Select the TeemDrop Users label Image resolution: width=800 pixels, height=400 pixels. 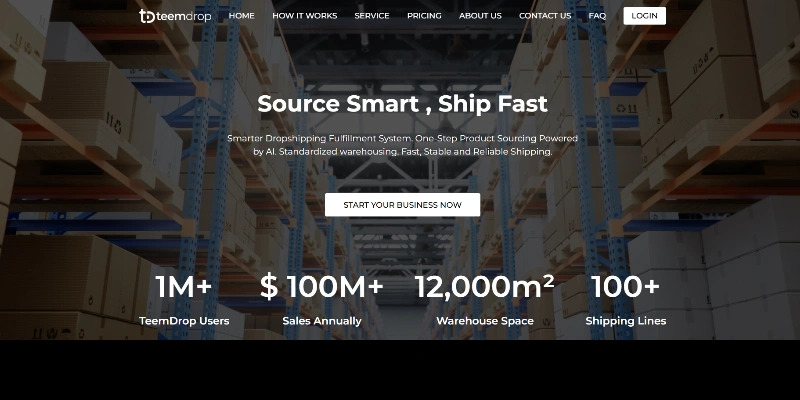(184, 321)
